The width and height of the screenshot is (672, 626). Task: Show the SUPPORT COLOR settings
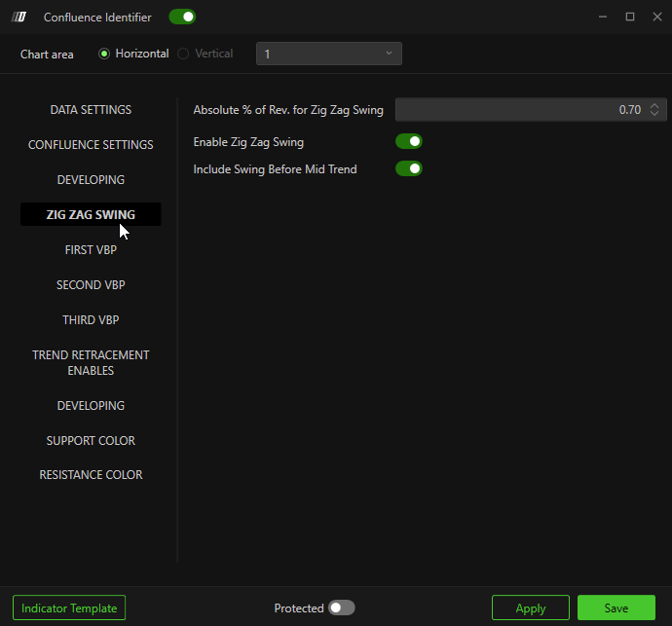91,441
